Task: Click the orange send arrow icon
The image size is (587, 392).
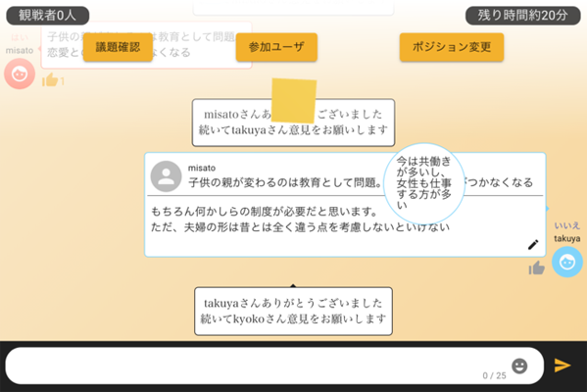Action: pos(563,365)
